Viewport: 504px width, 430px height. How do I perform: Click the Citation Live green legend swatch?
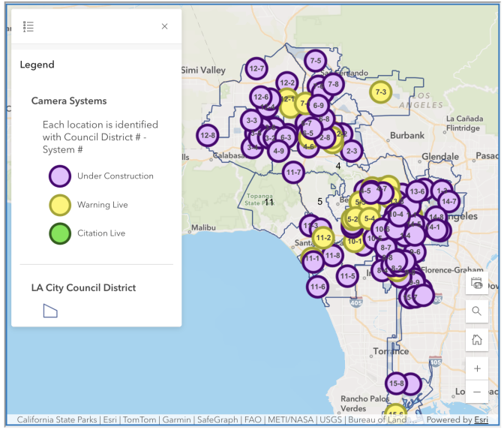[60, 233]
